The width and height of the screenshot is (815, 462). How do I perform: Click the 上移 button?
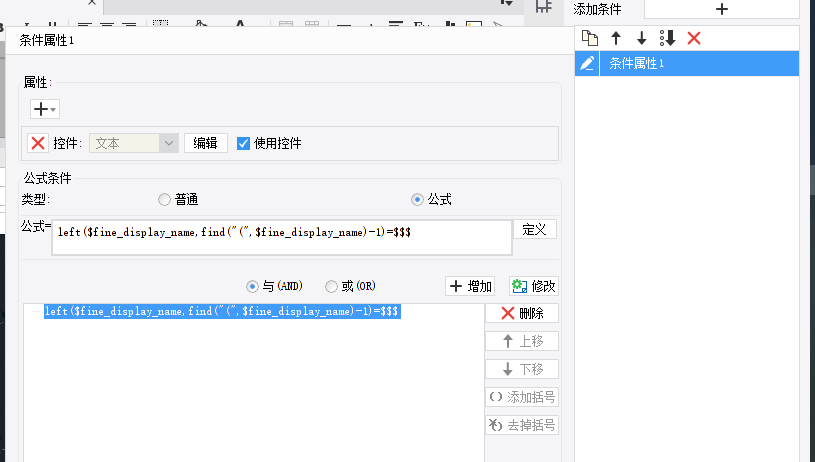click(522, 341)
